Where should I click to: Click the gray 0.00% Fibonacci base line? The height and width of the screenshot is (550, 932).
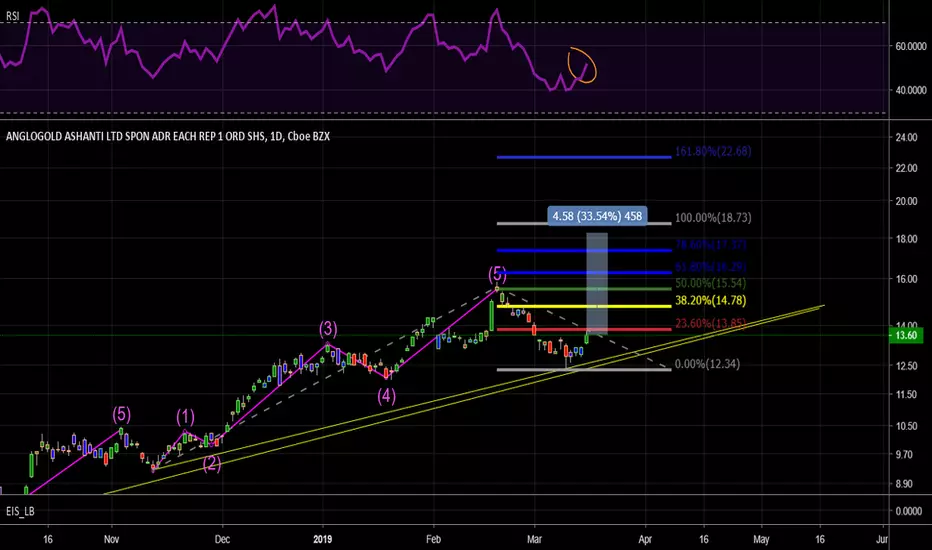point(584,369)
